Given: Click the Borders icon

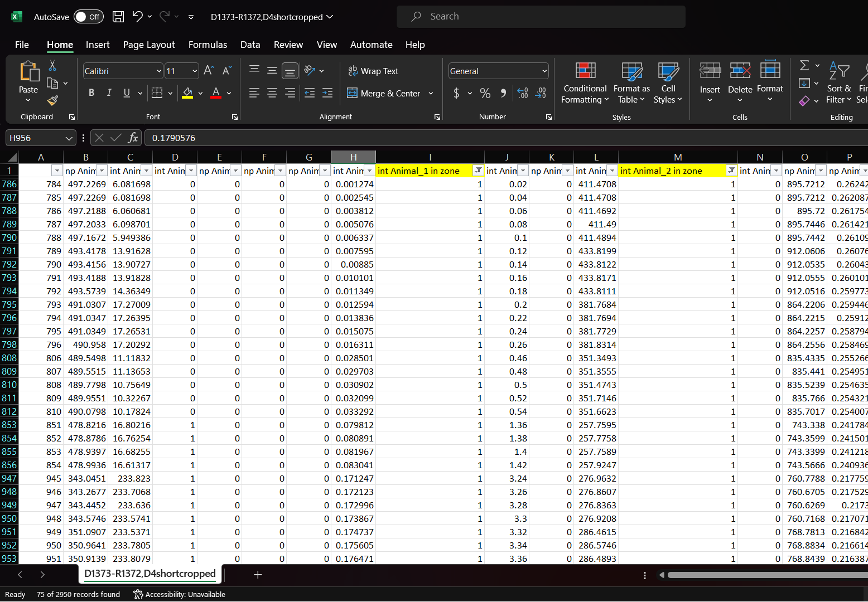Looking at the screenshot, I should [157, 93].
